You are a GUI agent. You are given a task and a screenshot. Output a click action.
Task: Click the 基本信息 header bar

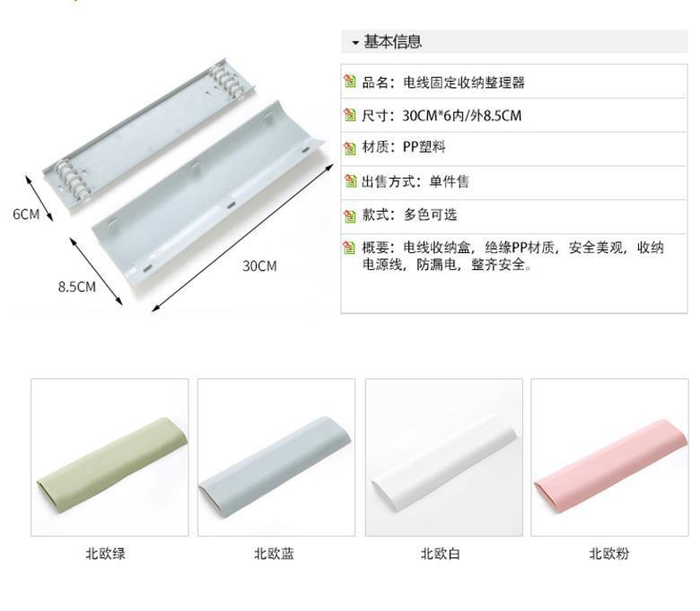point(514,41)
